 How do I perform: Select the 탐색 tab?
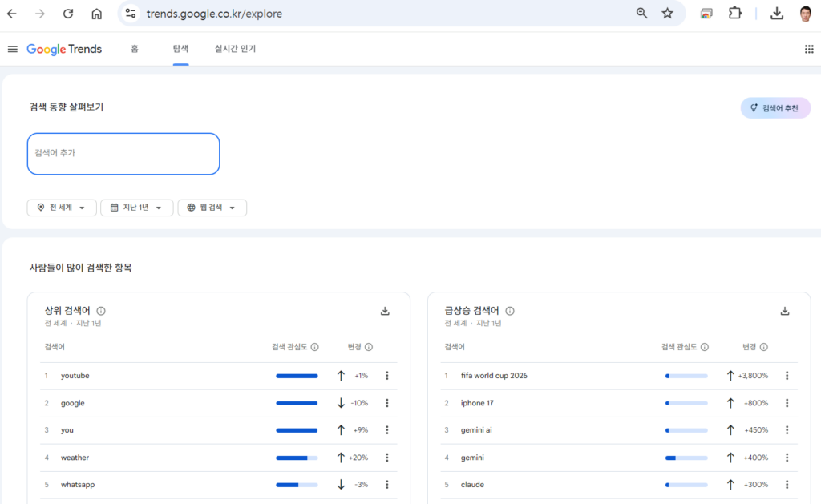180,49
